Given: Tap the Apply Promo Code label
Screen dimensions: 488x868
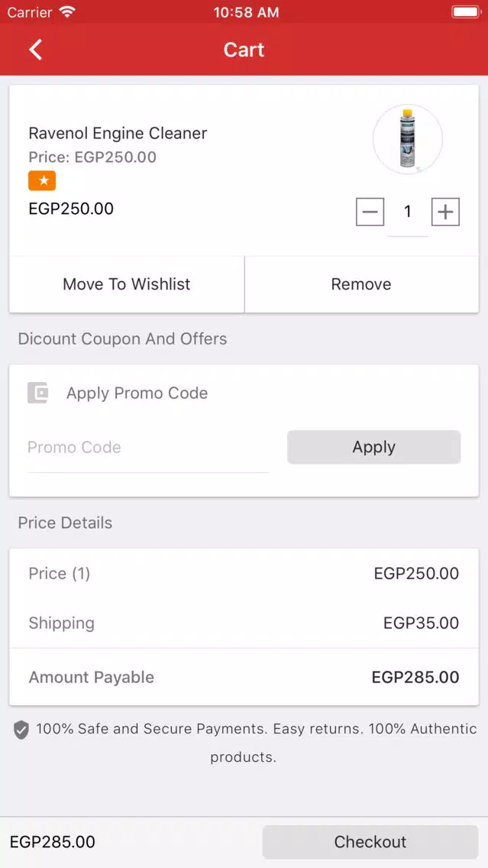Looking at the screenshot, I should pos(137,393).
